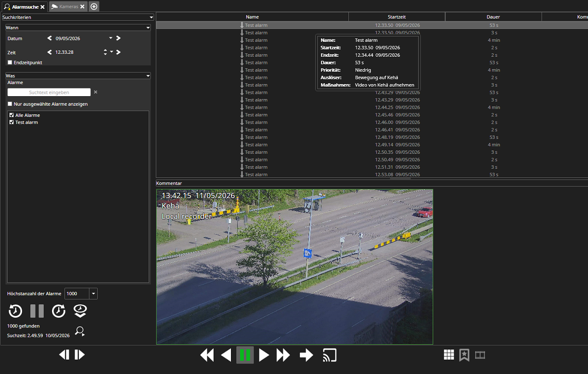Click the clock with down arrows icon
Image resolution: width=588 pixels, height=374 pixels.
80,311
